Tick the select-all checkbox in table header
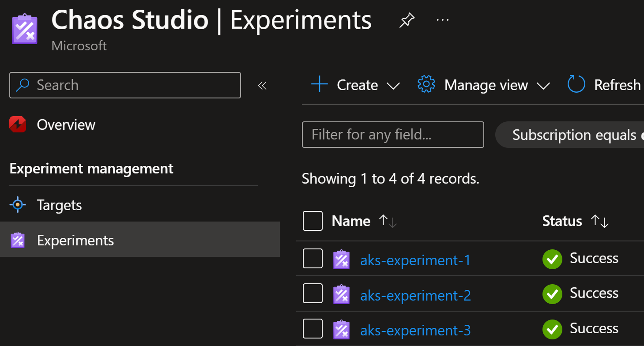Viewport: 644px width, 346px height. (313, 221)
